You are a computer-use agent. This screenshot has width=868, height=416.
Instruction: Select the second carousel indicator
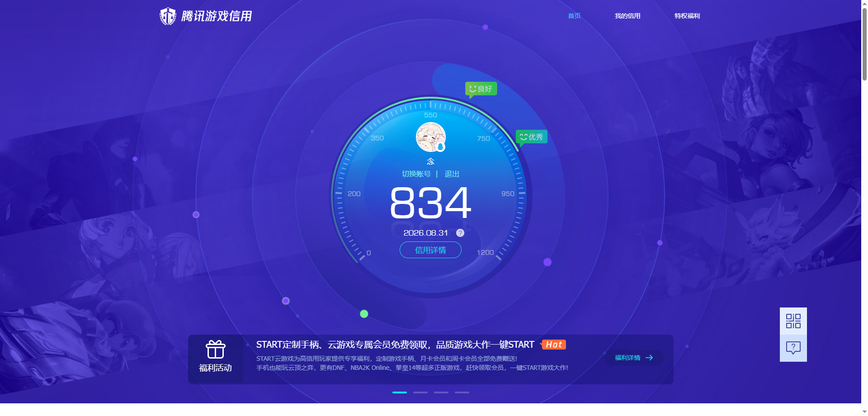(x=420, y=392)
